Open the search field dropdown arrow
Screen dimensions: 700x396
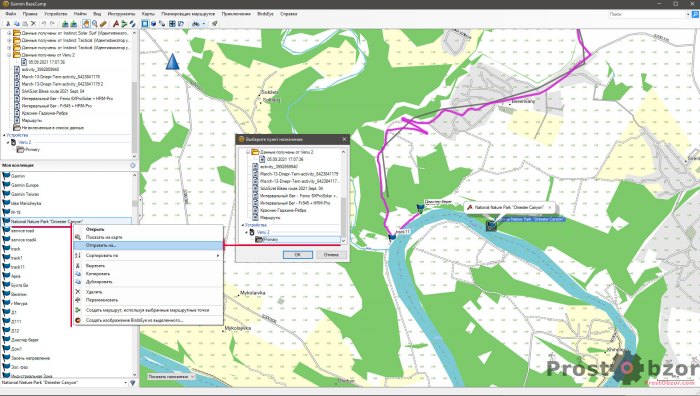coord(688,14)
